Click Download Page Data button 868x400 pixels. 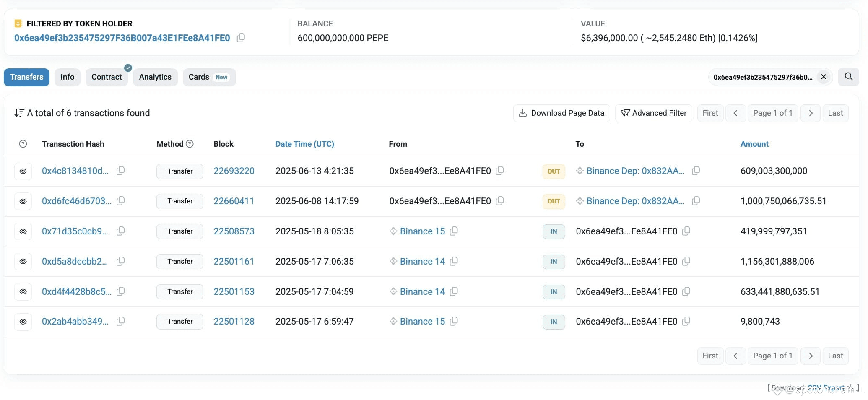coord(561,113)
